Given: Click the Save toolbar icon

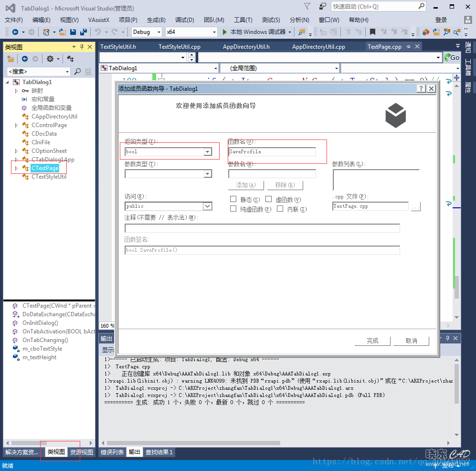Looking at the screenshot, I should coord(73,32).
